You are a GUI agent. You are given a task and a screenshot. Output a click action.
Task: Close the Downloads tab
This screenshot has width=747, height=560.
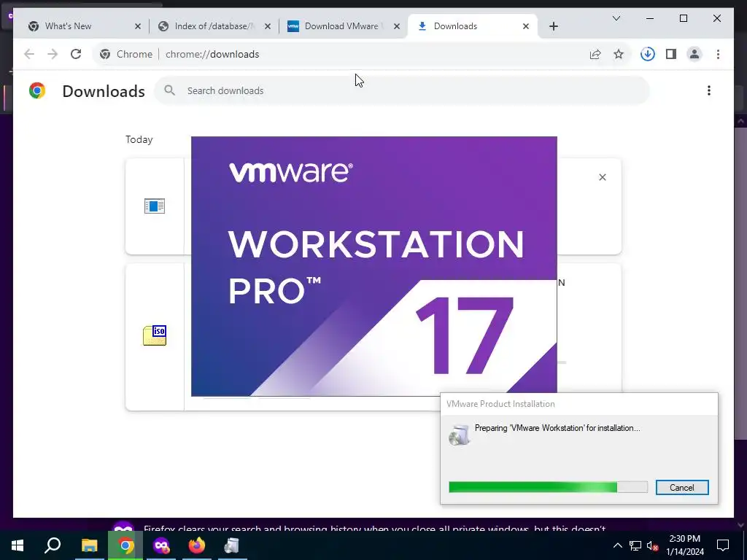(526, 26)
